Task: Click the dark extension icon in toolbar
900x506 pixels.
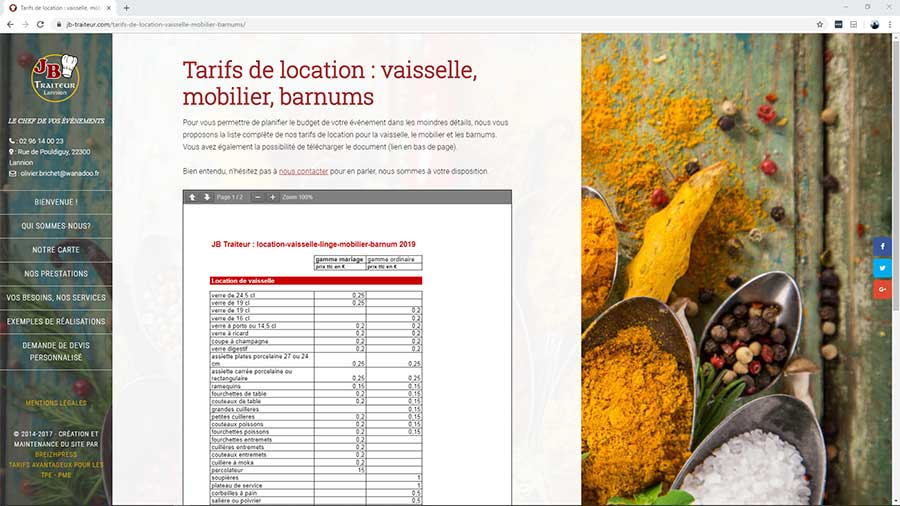Action: pos(839,25)
